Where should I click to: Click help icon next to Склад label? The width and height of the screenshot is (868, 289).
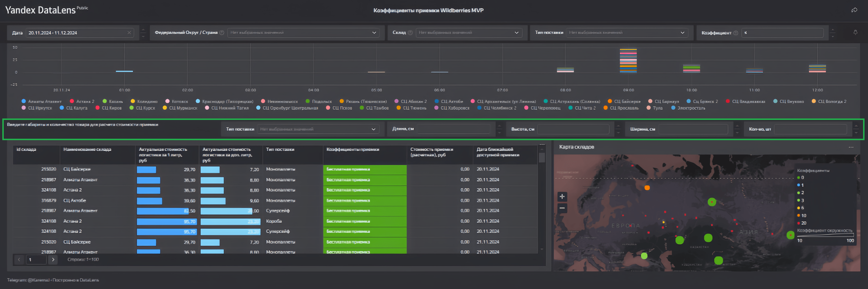410,33
